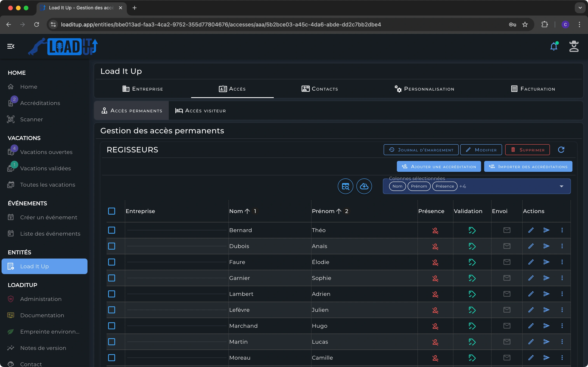Screen dimensions: 588x367
Task: Tick the checkbox for Bernard Théo row
Action: [112, 230]
